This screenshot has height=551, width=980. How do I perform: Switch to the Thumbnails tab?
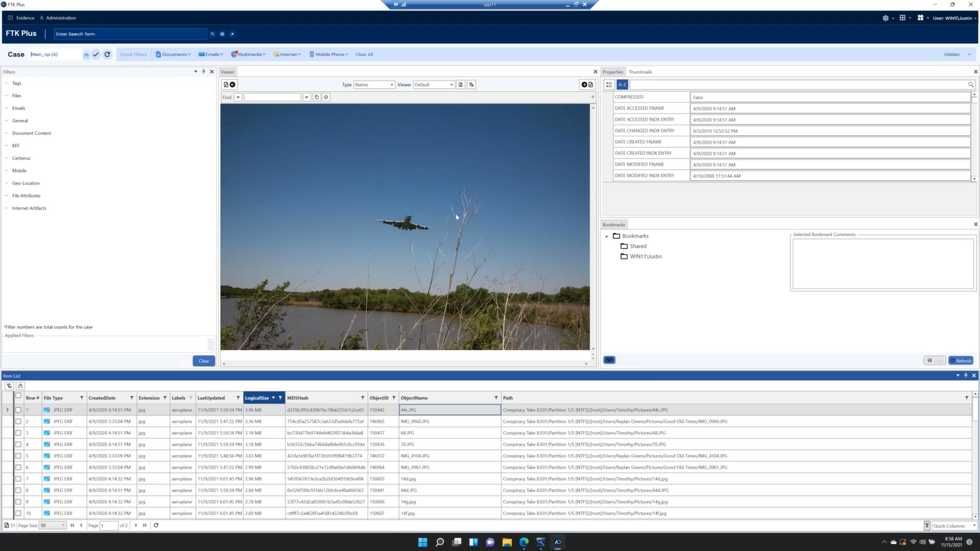pos(640,72)
